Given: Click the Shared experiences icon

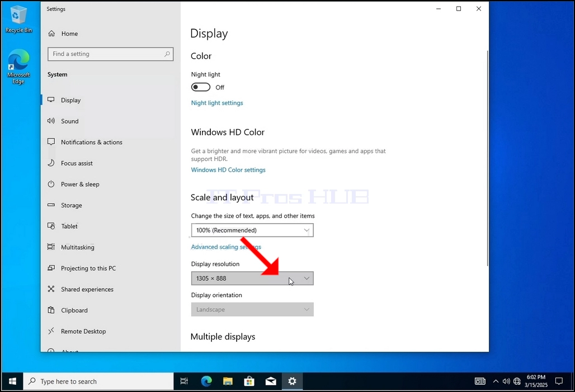Looking at the screenshot, I should click(x=51, y=289).
